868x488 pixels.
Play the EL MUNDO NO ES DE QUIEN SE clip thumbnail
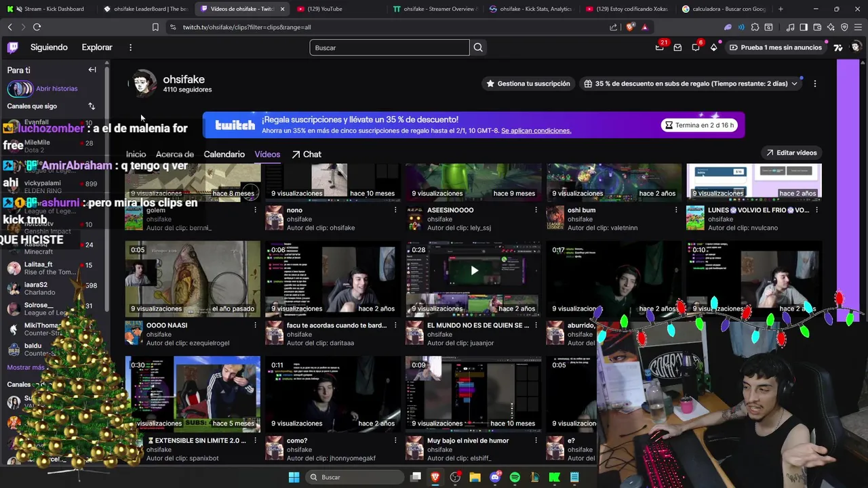coord(473,279)
